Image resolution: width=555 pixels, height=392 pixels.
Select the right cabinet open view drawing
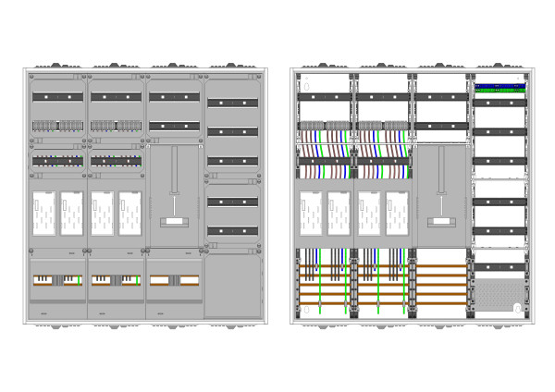(x=411, y=195)
